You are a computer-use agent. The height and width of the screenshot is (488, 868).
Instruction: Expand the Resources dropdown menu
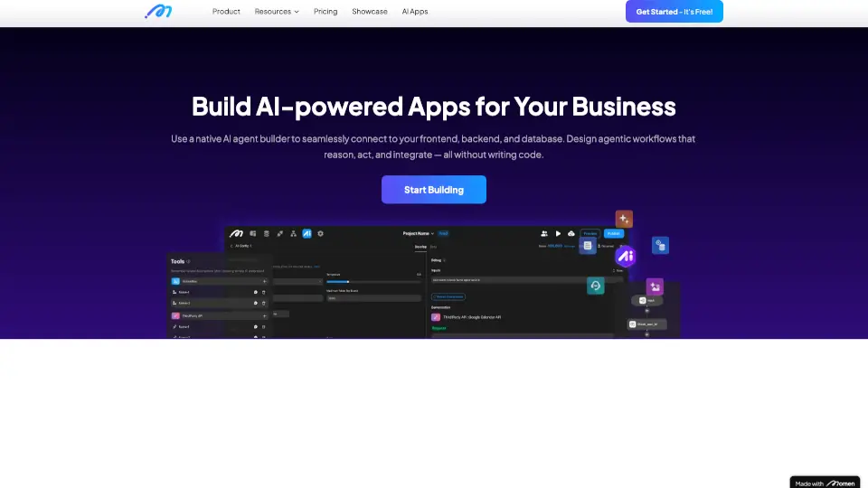[277, 12]
